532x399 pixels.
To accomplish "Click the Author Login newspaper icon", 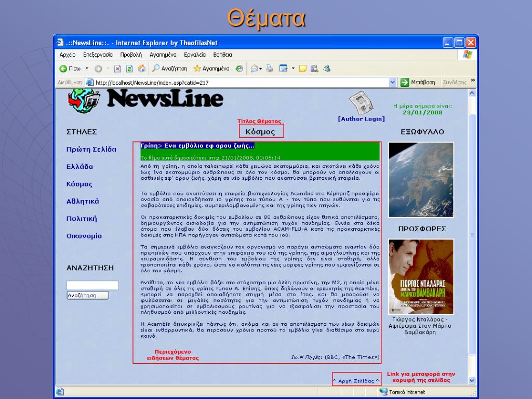I will [362, 103].
